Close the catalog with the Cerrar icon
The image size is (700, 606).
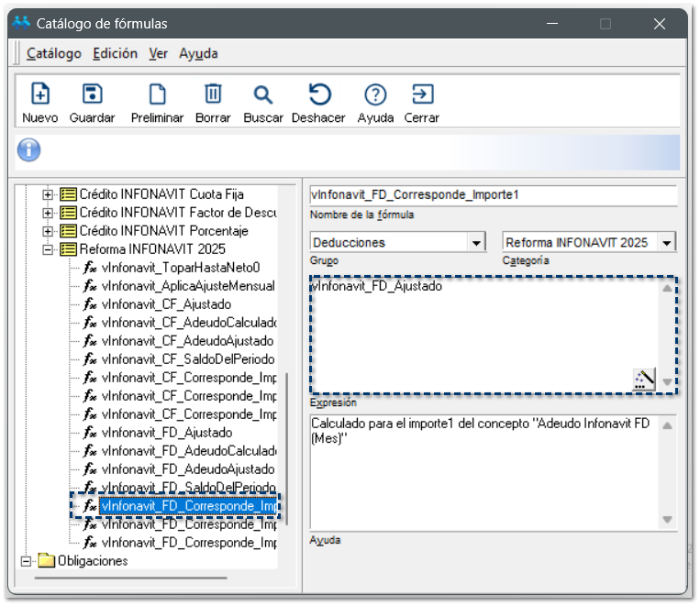(x=422, y=94)
